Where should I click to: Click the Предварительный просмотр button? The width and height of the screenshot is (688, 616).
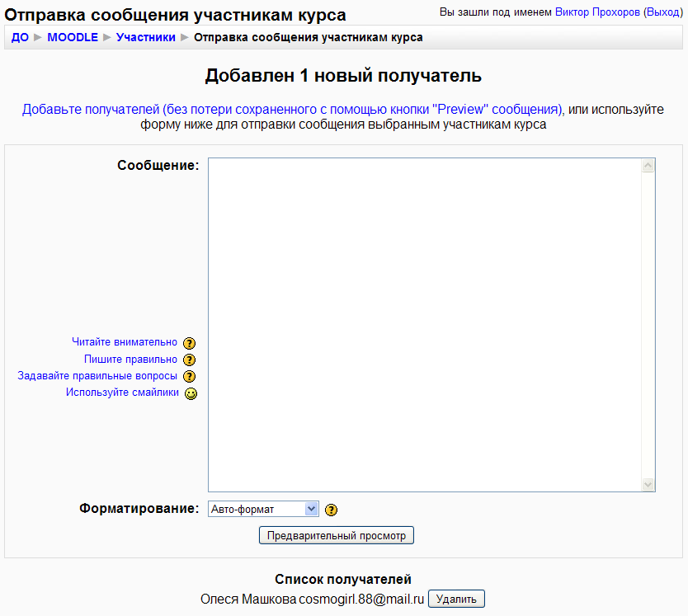click(x=336, y=535)
